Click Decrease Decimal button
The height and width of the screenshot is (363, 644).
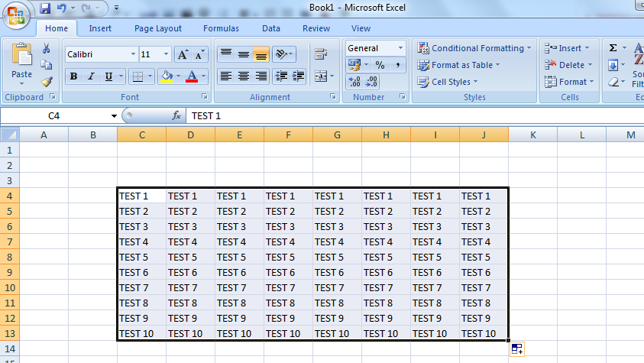click(371, 82)
